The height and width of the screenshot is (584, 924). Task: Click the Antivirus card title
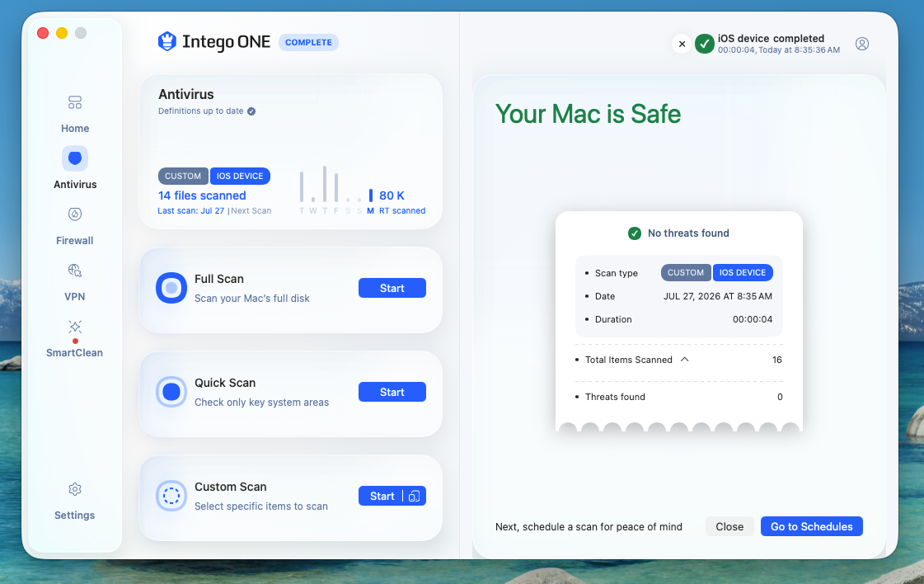186,94
